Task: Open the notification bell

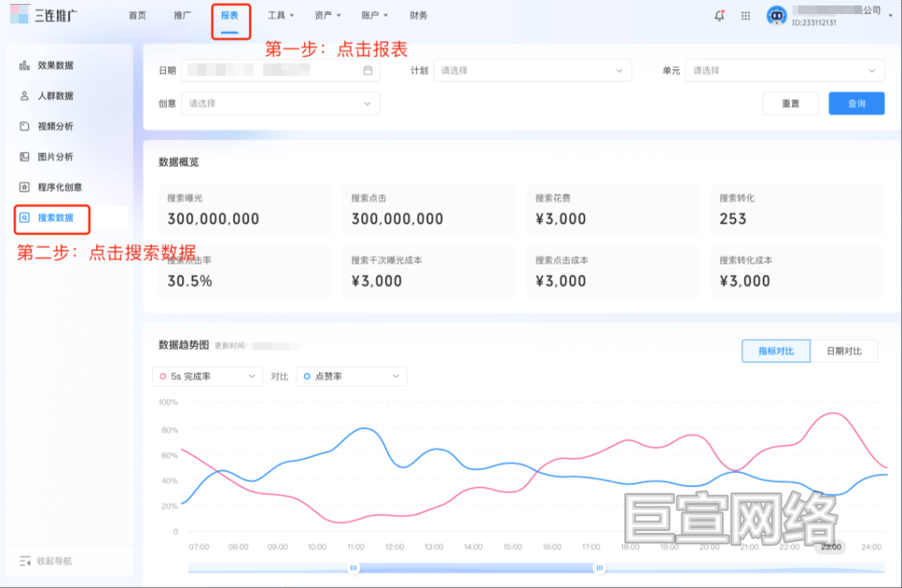Action: (x=719, y=16)
